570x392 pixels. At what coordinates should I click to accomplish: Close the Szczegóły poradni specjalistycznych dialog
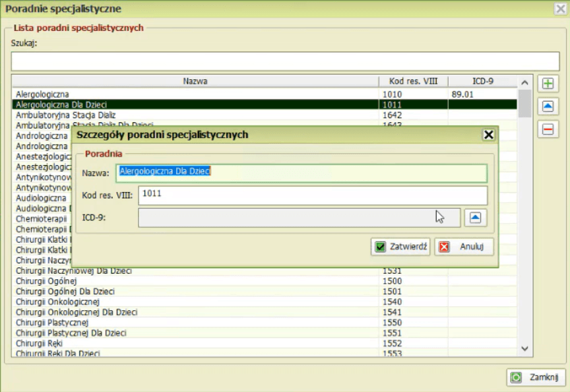coord(488,135)
